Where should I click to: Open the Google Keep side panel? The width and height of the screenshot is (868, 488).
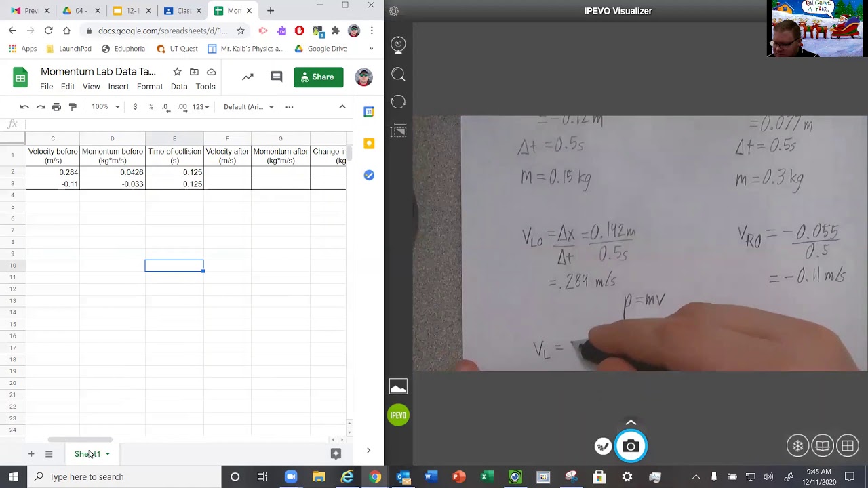point(369,143)
